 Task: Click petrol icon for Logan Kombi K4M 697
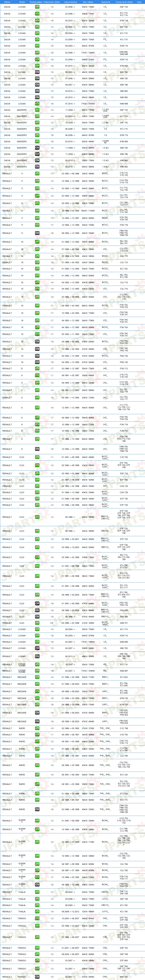37,671
